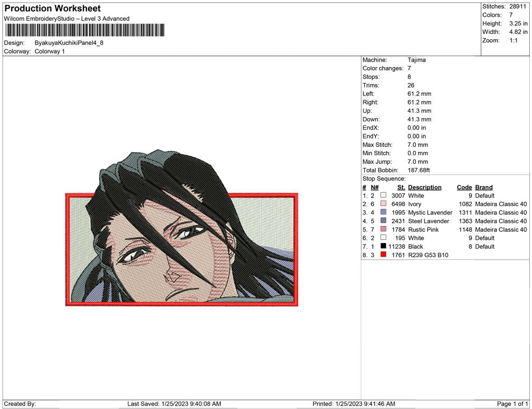
Task: Click the Max Stitch value 7.0 mm
Action: [x=418, y=145]
